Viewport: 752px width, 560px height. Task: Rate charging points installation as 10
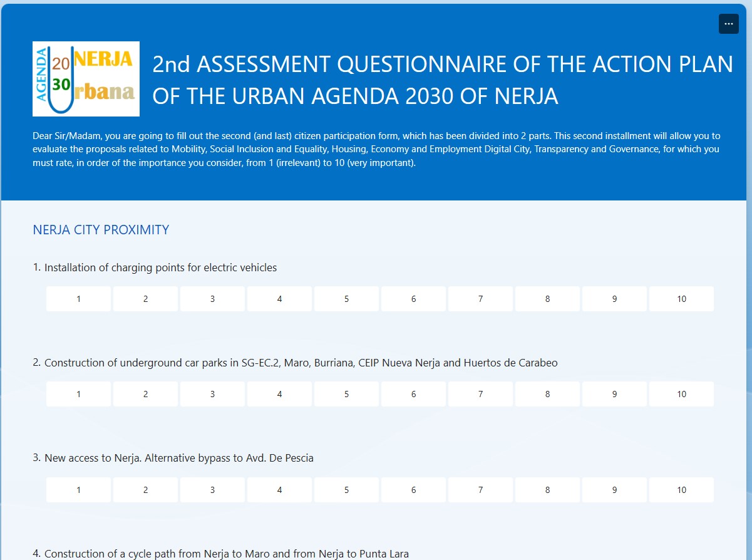681,299
